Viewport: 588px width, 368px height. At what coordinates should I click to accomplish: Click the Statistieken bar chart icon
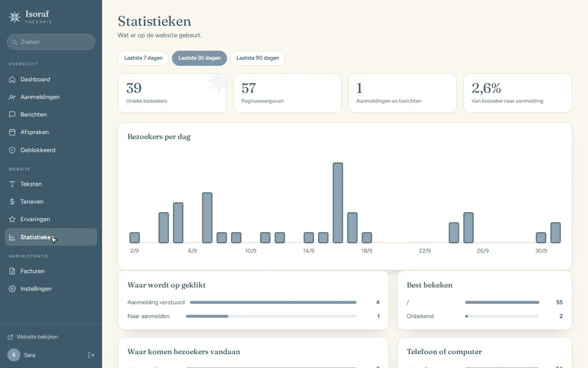(12, 237)
